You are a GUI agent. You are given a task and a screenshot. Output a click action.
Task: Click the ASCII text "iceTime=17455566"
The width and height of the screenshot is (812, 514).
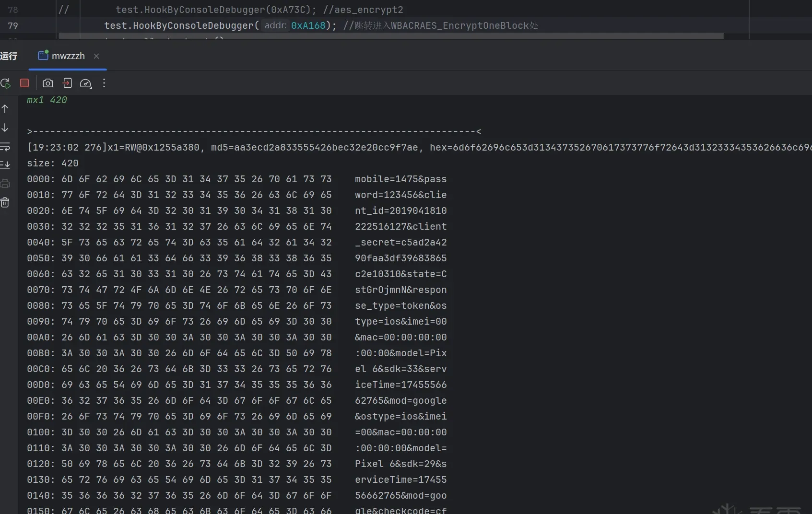tap(400, 385)
